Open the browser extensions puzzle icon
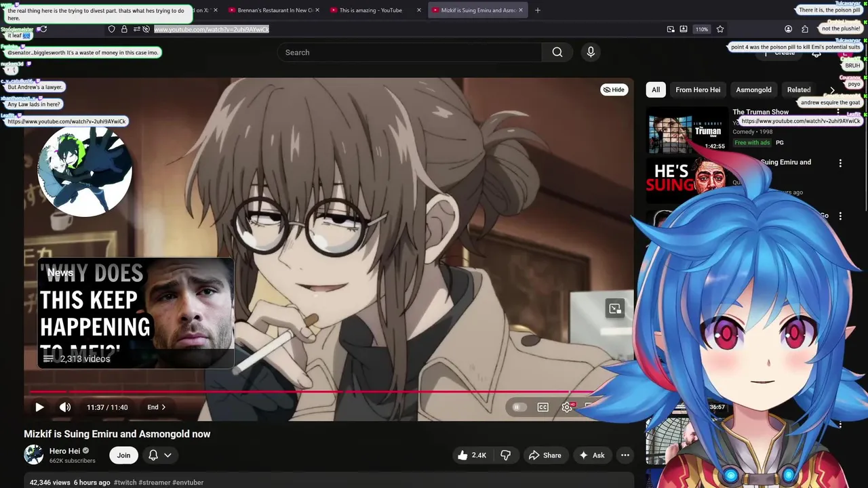The height and width of the screenshot is (488, 868). (x=804, y=29)
